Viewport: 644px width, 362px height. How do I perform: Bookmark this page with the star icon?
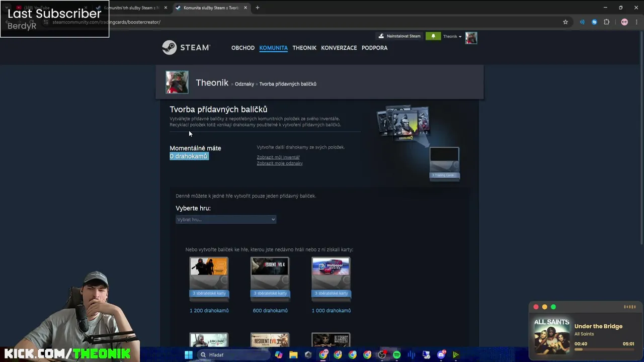[565, 22]
